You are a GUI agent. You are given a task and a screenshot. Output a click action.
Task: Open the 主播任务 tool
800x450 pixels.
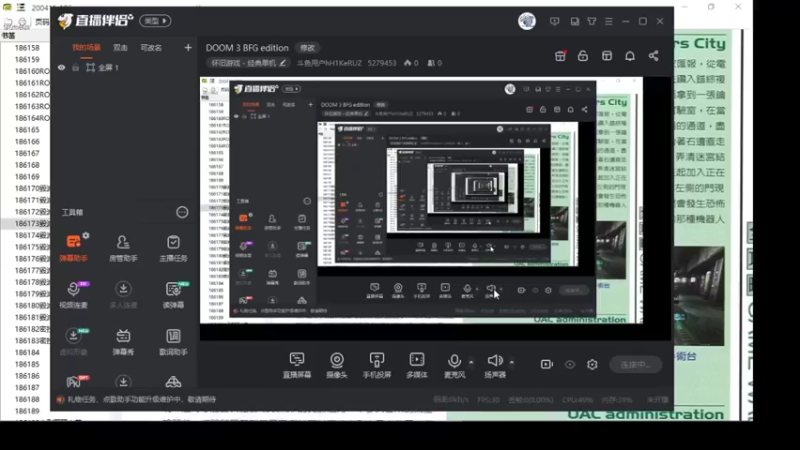[x=173, y=248]
